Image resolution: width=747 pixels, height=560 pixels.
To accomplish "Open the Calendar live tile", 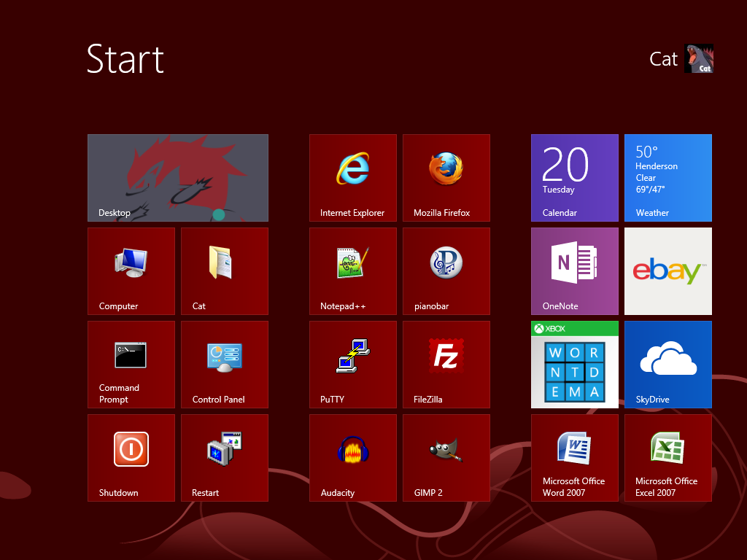I will pos(574,177).
